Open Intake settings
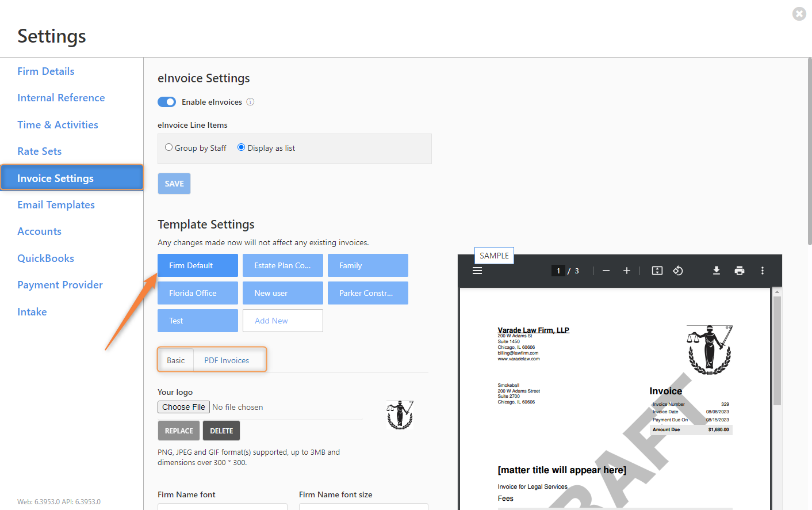 point(32,312)
